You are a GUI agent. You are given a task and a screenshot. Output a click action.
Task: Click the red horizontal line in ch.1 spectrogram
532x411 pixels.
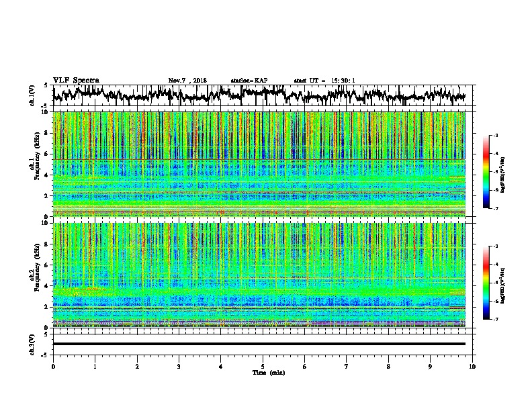(259, 159)
